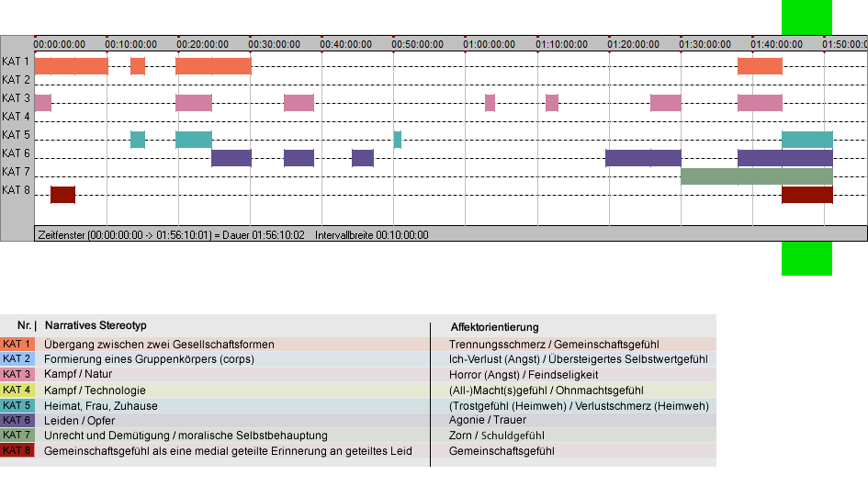Select KAT 3 segment between 00:30:00:00 and 00:40:00:00
The height and width of the screenshot is (487, 868).
(x=299, y=103)
